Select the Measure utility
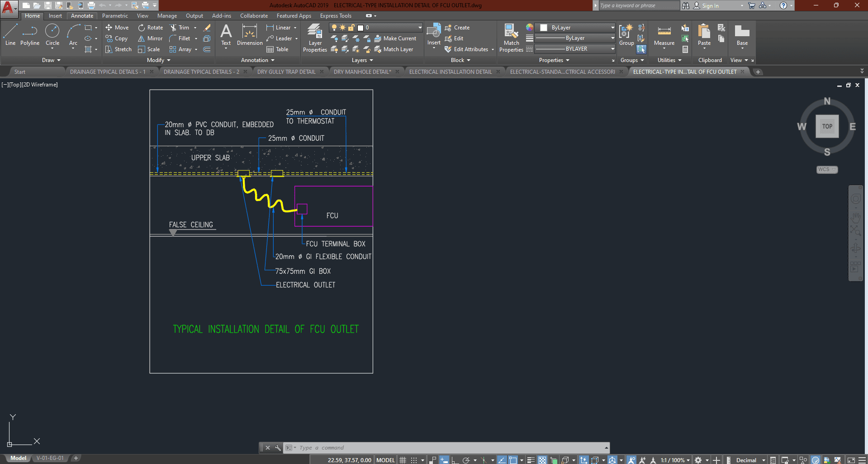Screen dimensions: 868x464 pyautogui.click(x=664, y=35)
